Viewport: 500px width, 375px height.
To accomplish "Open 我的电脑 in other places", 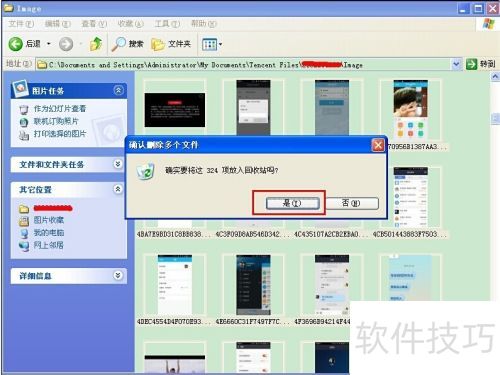I will pyautogui.click(x=48, y=233).
